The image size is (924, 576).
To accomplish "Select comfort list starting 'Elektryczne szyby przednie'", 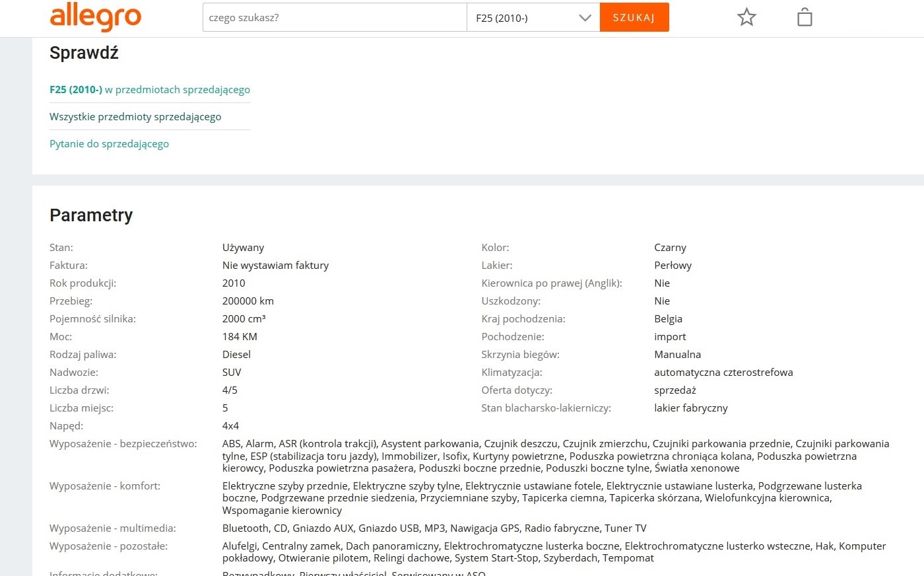I will pyautogui.click(x=542, y=498).
